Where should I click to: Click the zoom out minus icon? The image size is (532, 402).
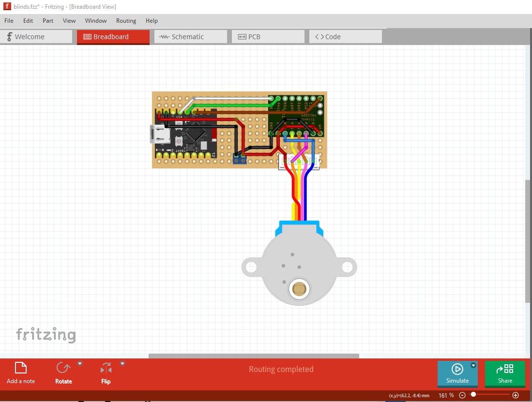click(462, 395)
